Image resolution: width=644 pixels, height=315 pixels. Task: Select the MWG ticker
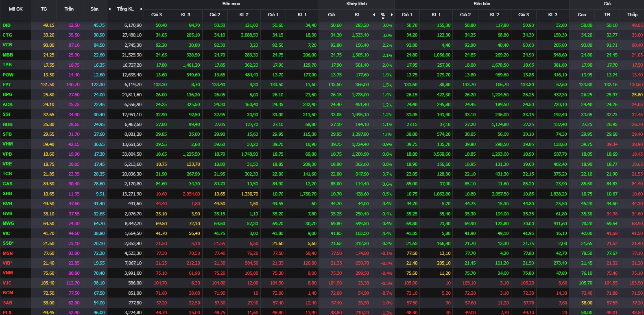point(8,223)
